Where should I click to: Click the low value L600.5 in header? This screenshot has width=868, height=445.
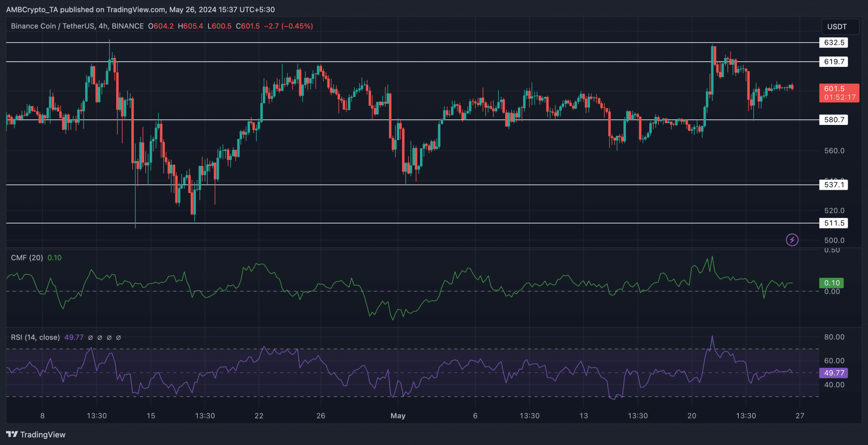tap(220, 26)
